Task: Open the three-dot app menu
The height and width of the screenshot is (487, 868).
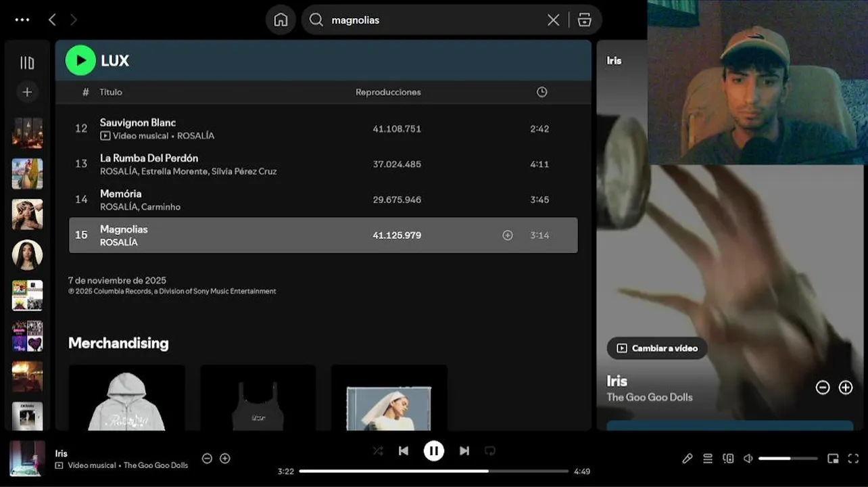Action: [x=22, y=20]
